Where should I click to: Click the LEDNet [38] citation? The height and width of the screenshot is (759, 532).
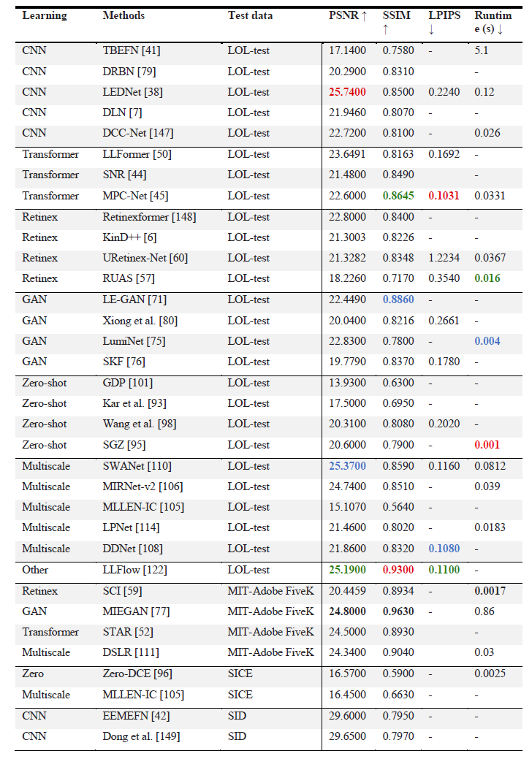point(133,92)
